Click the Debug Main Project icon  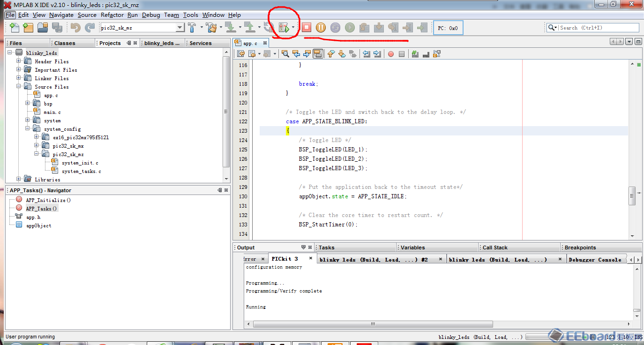[284, 28]
